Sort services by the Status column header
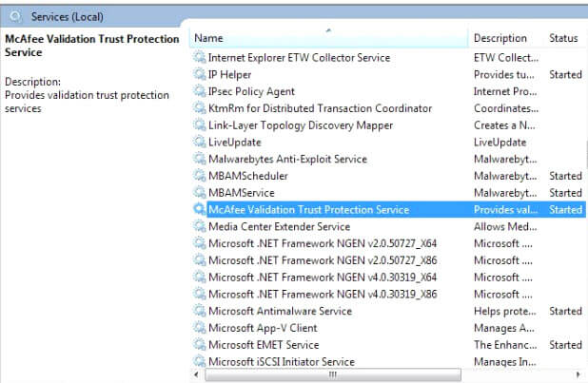Image resolution: width=588 pixels, height=383 pixels. coord(563,38)
